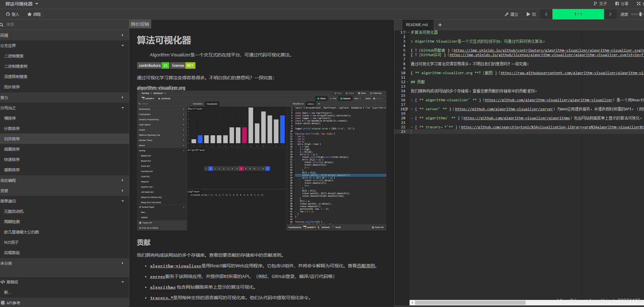The width and height of the screenshot is (644, 307).
Task: Select 桶排序 in sidebar
Action: click(x=64, y=118)
